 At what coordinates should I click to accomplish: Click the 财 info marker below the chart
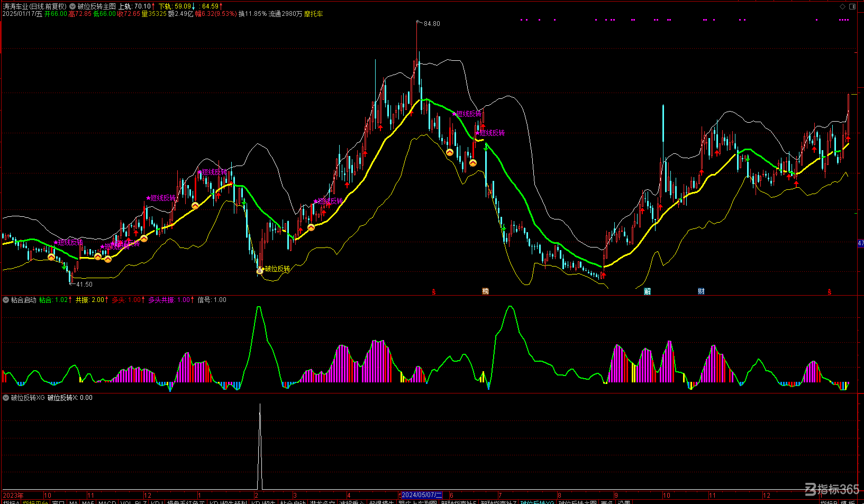701,291
